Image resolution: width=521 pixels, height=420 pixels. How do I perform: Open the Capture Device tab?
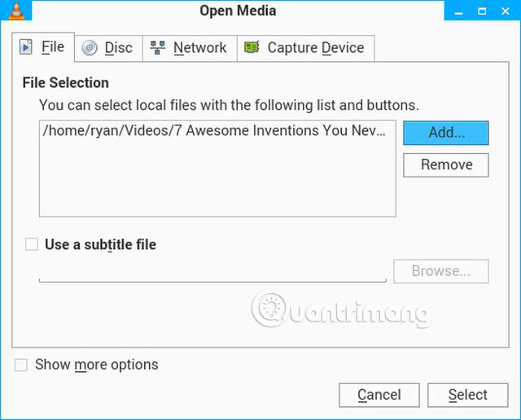tap(306, 48)
